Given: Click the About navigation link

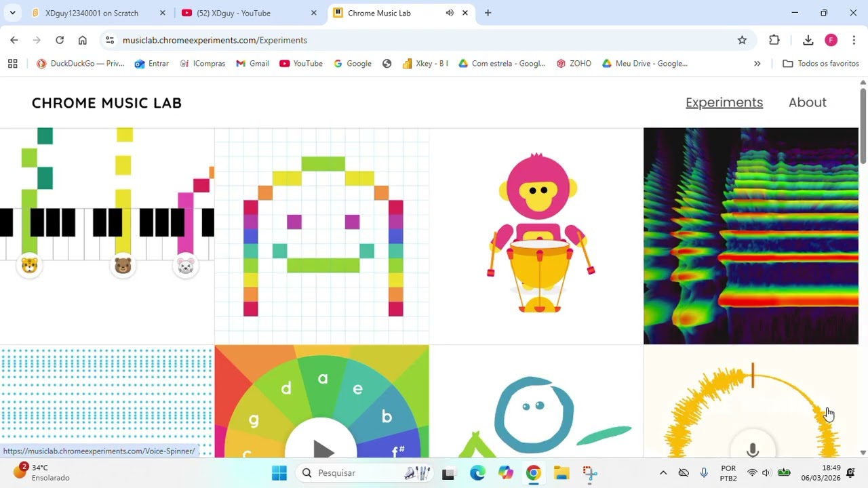Looking at the screenshot, I should point(808,102).
